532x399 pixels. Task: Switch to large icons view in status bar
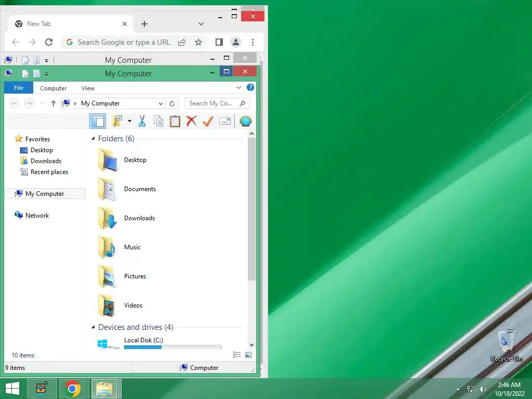coord(248,355)
